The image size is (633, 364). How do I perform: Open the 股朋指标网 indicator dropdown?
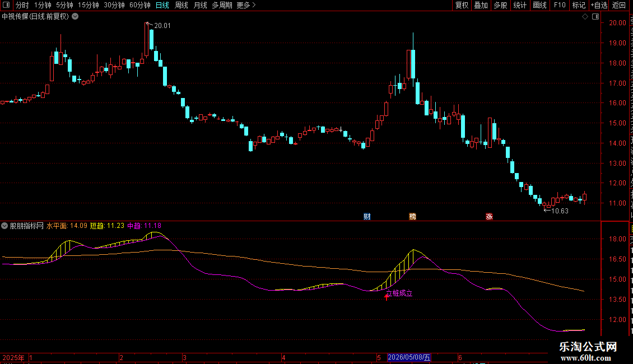click(4, 226)
